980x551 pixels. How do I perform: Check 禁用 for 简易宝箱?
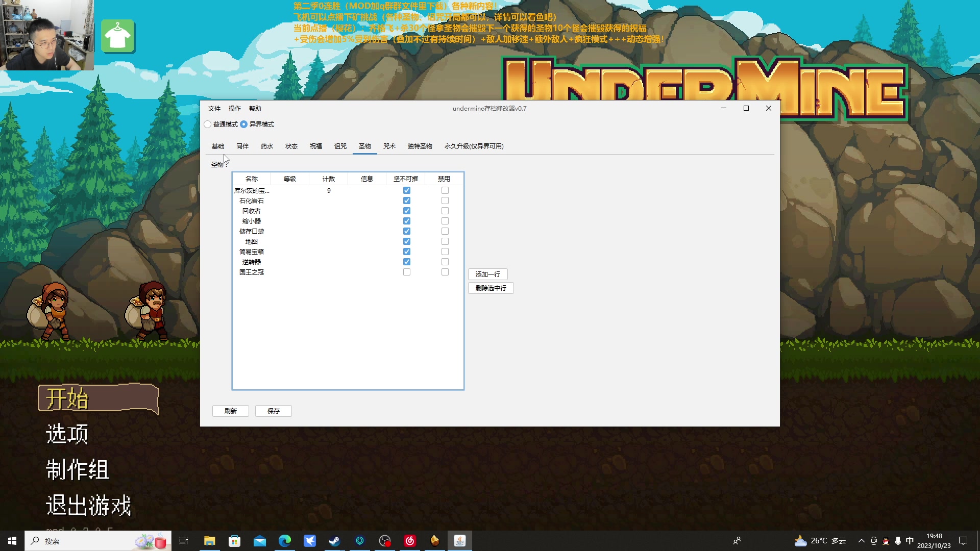pos(445,252)
